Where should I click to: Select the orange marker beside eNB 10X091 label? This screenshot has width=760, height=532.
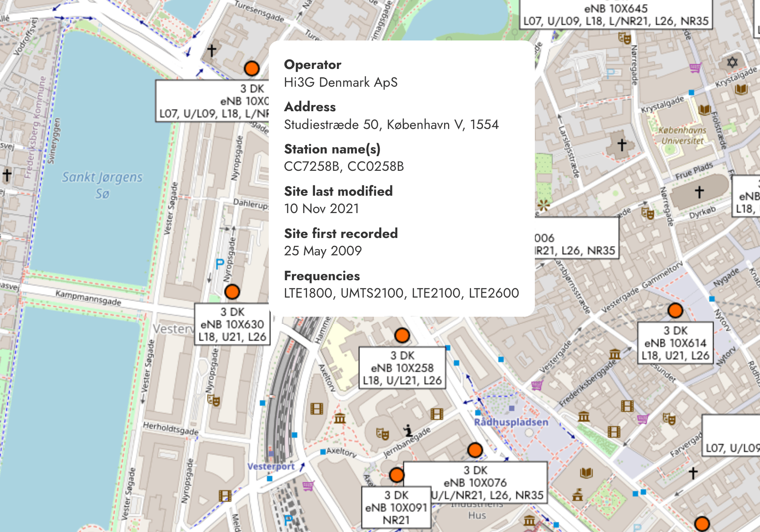click(x=396, y=475)
